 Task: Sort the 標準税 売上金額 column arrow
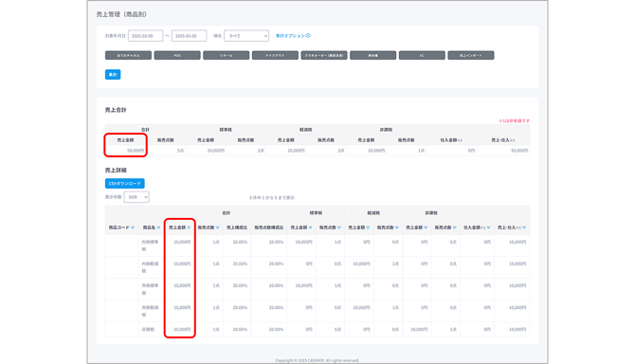coord(310,227)
